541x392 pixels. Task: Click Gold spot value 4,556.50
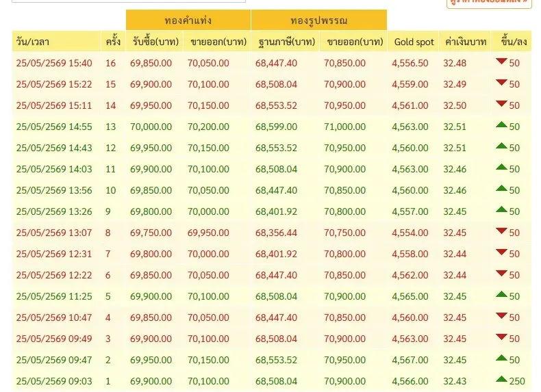pos(410,63)
